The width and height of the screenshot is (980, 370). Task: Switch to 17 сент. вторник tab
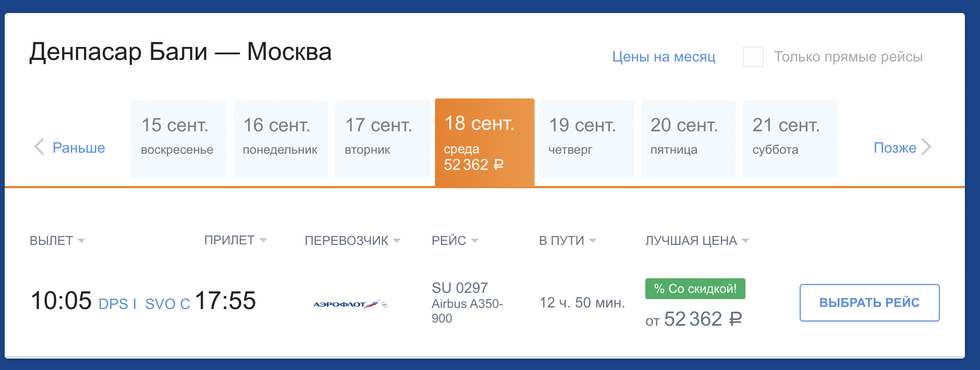click(x=382, y=139)
